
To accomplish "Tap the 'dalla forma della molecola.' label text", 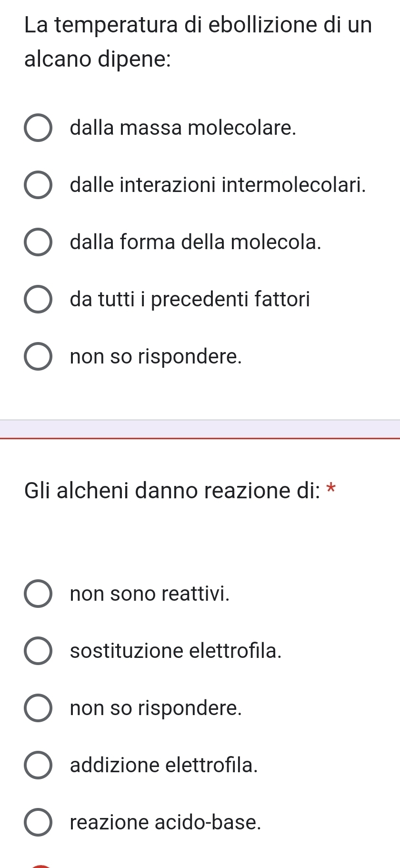I will pyautogui.click(x=195, y=242).
